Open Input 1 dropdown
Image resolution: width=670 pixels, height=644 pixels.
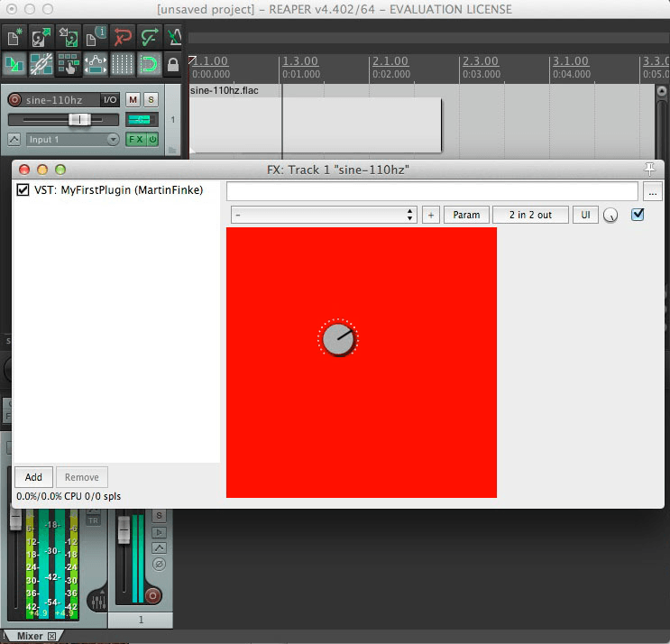[x=73, y=139]
